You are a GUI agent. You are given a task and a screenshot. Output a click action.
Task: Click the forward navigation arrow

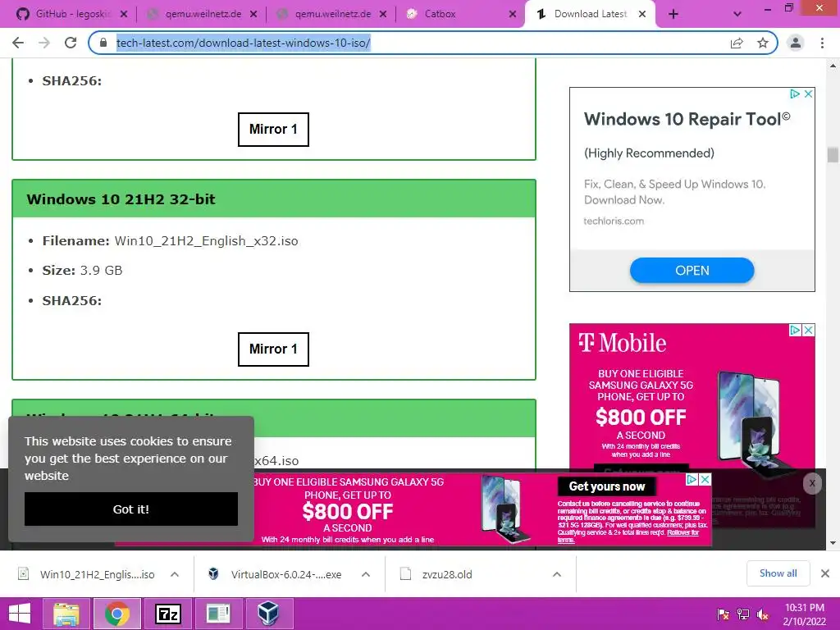44,43
